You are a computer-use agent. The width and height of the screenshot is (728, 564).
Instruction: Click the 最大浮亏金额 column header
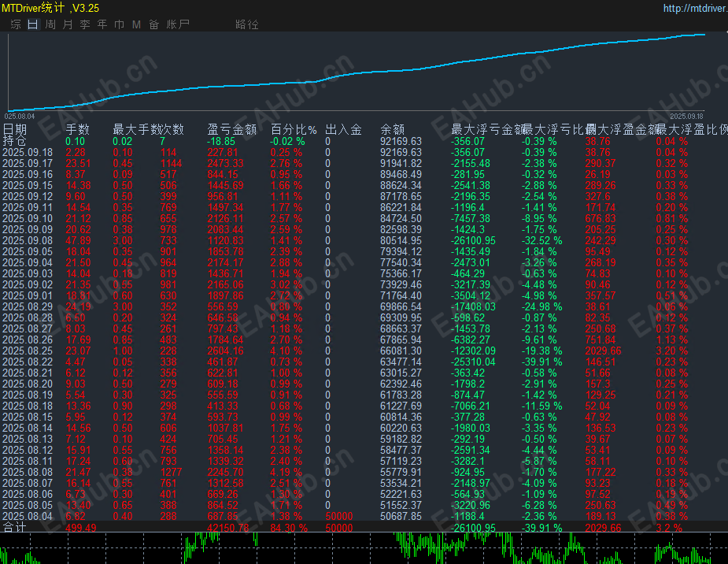pyautogui.click(x=486, y=129)
